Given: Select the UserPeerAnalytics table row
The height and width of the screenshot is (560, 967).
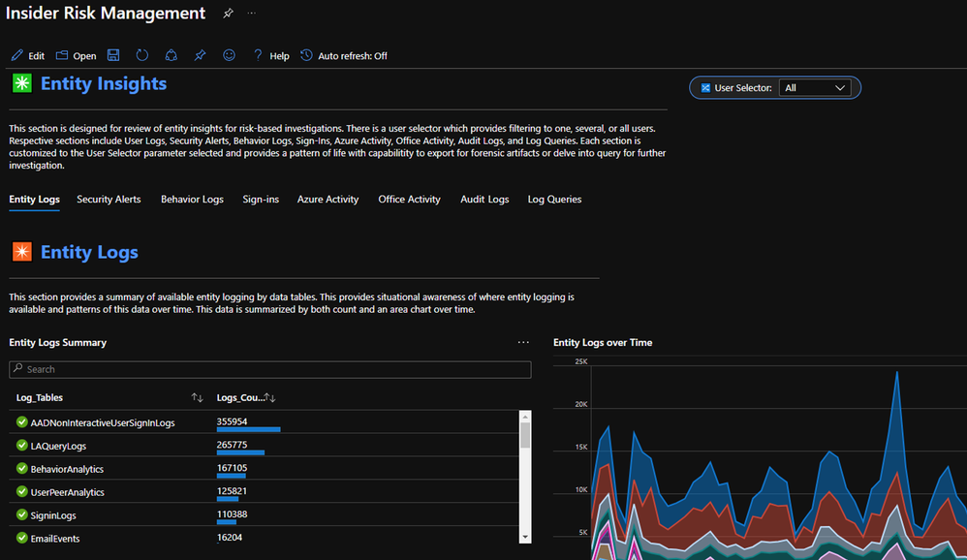Looking at the screenshot, I should [264, 491].
